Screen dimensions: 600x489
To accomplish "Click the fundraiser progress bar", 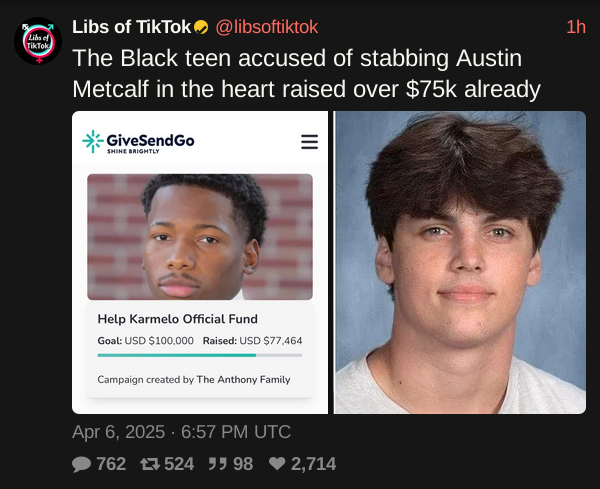I will pos(200,355).
